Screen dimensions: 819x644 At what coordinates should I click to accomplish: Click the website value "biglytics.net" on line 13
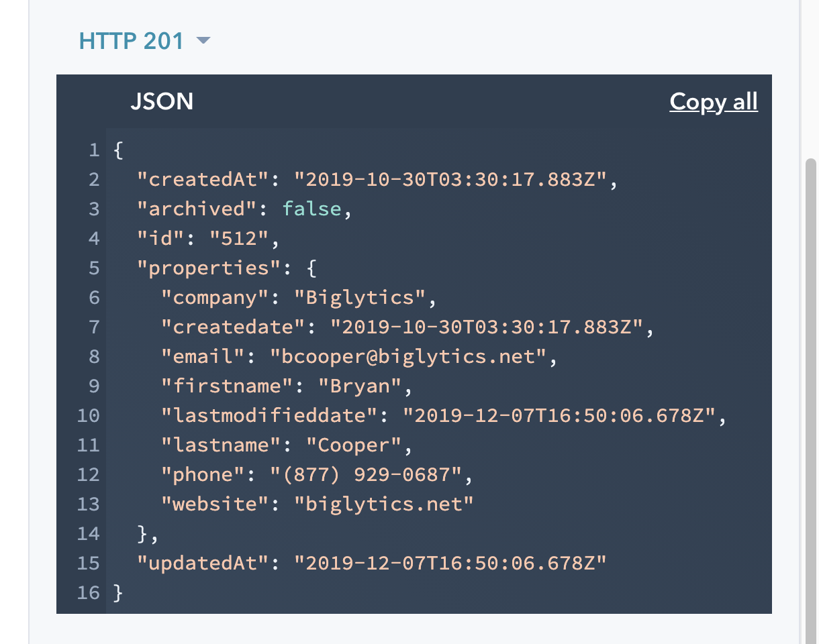[384, 504]
